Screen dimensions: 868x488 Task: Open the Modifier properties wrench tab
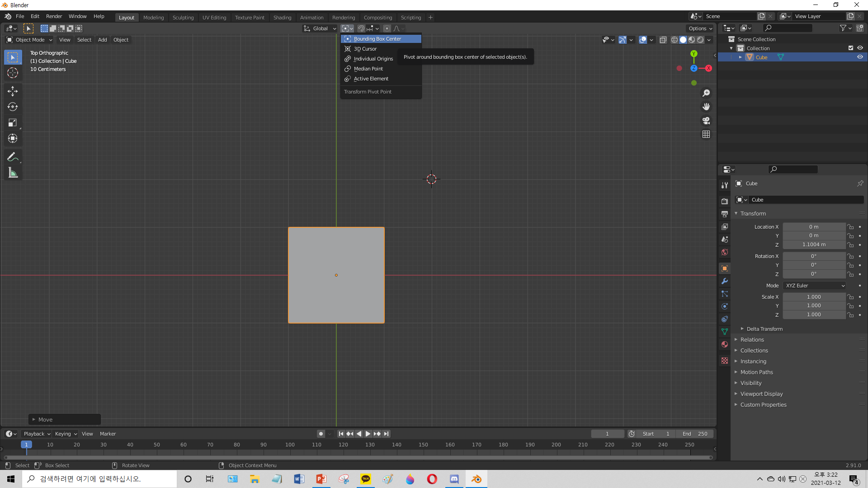point(725,281)
